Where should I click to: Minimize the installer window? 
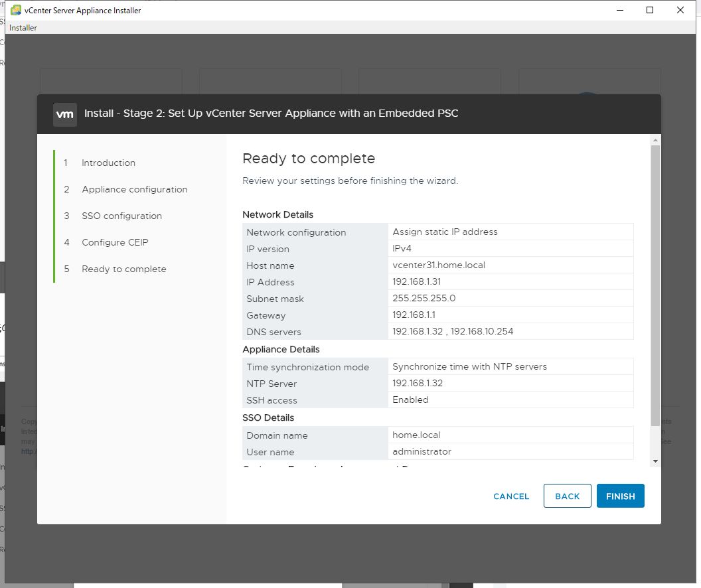[x=619, y=10]
